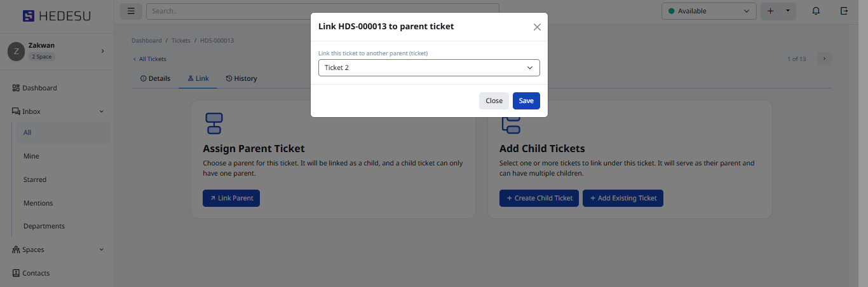
Task: Expand the create button dropdown caret
Action: [x=788, y=11]
